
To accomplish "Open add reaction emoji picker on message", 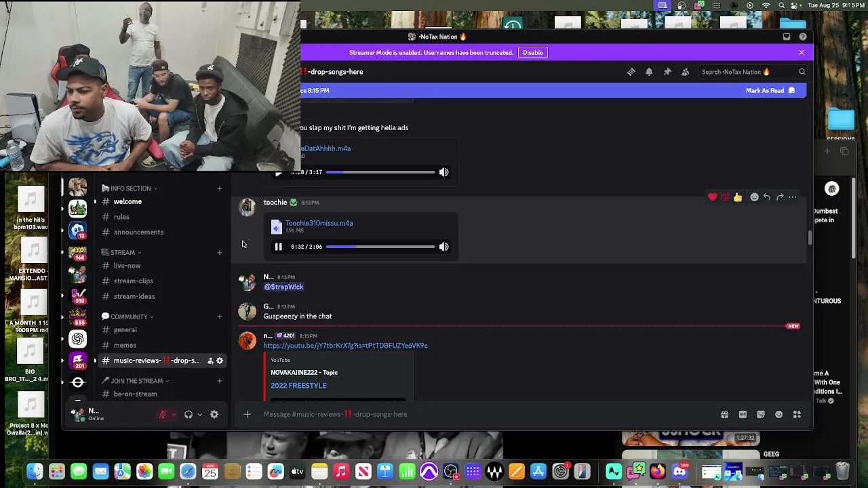I will coord(754,197).
